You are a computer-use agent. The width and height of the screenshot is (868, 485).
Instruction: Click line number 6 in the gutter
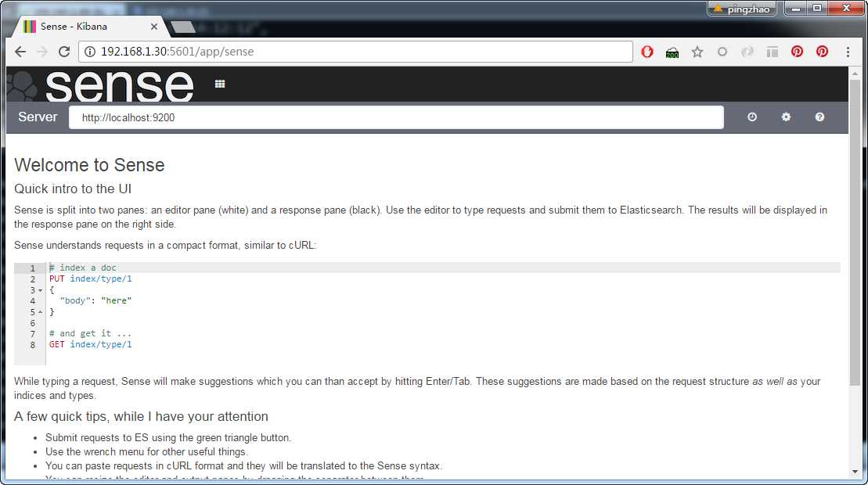point(33,323)
